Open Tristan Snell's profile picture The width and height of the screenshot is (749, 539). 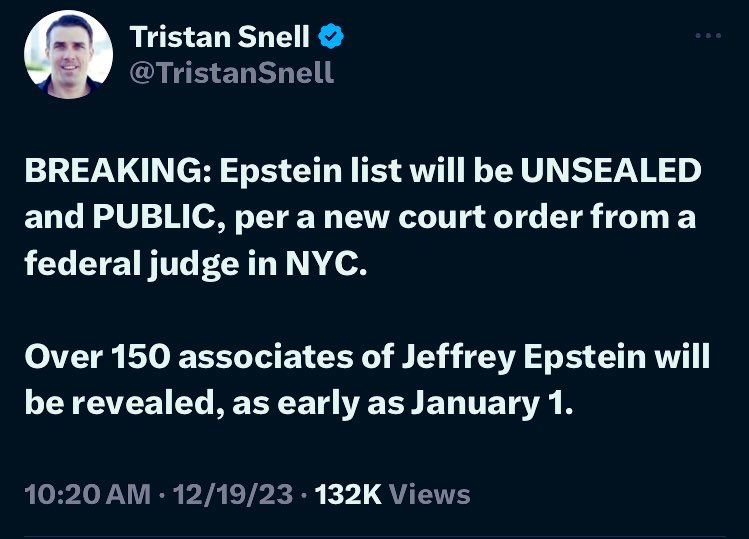[x=67, y=57]
